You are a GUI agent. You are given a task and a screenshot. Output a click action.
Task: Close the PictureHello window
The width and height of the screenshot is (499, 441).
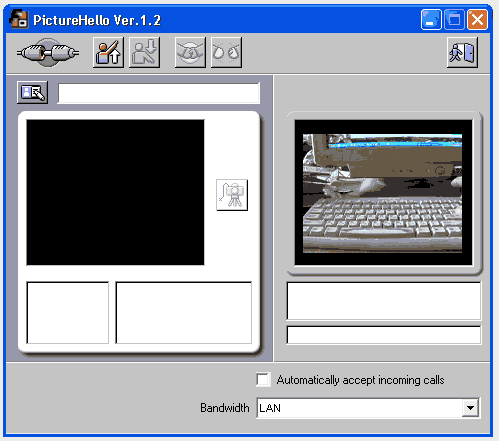[x=477, y=20]
